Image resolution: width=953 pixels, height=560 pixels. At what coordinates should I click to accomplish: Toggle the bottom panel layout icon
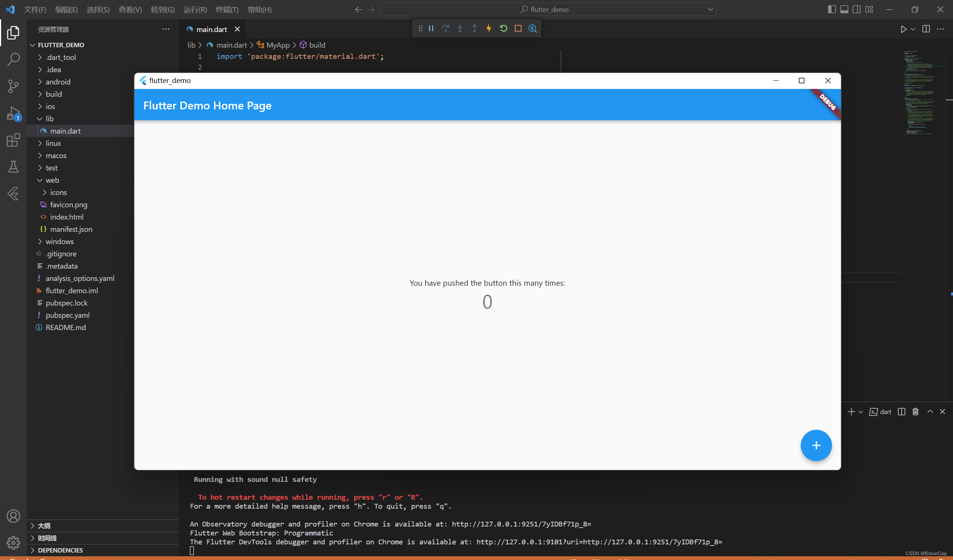click(x=844, y=9)
